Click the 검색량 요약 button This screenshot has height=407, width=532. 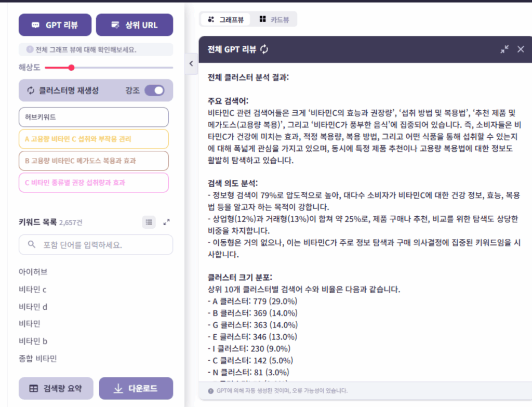[x=55, y=388]
